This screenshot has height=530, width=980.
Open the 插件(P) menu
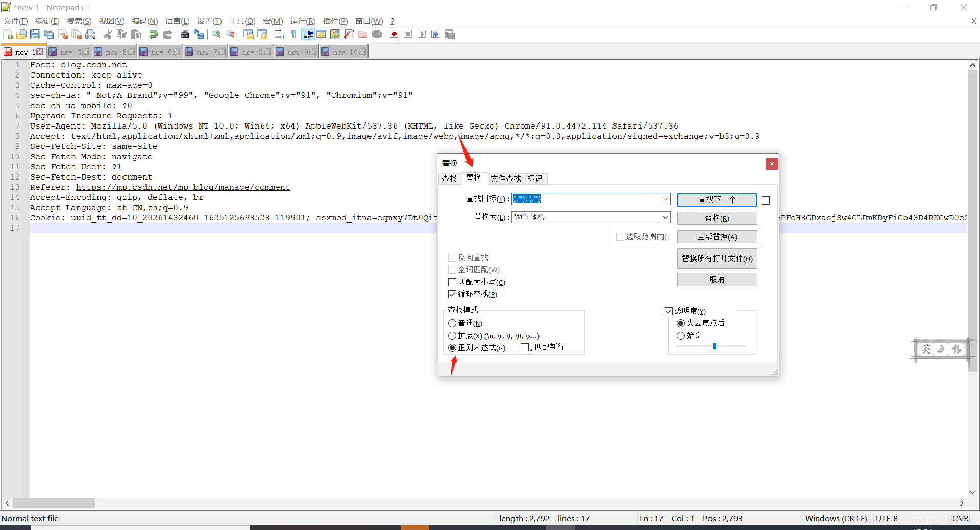pos(335,21)
